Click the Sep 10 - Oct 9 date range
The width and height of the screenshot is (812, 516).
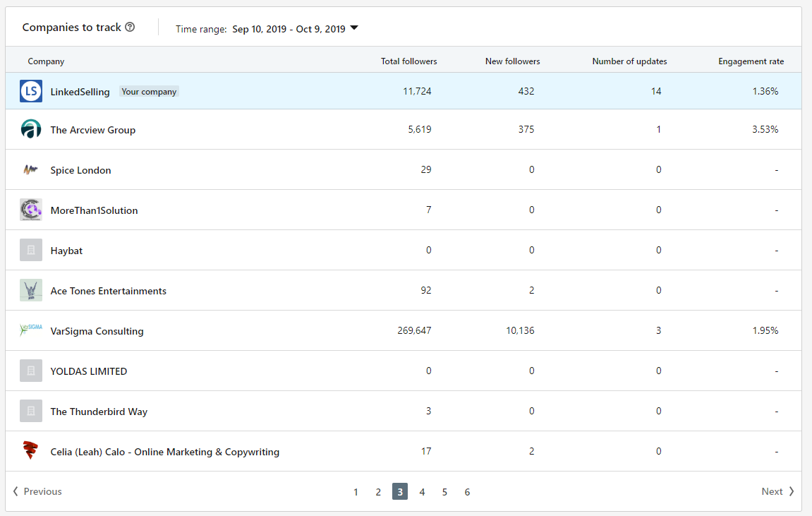point(289,29)
